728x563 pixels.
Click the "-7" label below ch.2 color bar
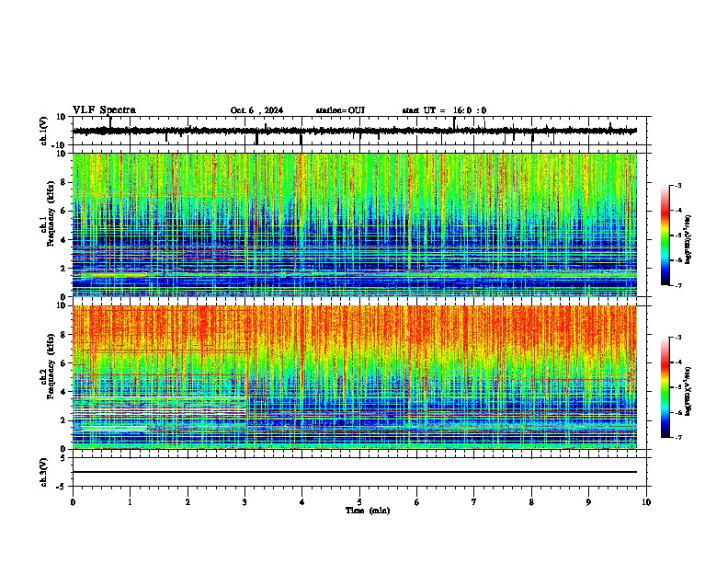click(x=677, y=437)
